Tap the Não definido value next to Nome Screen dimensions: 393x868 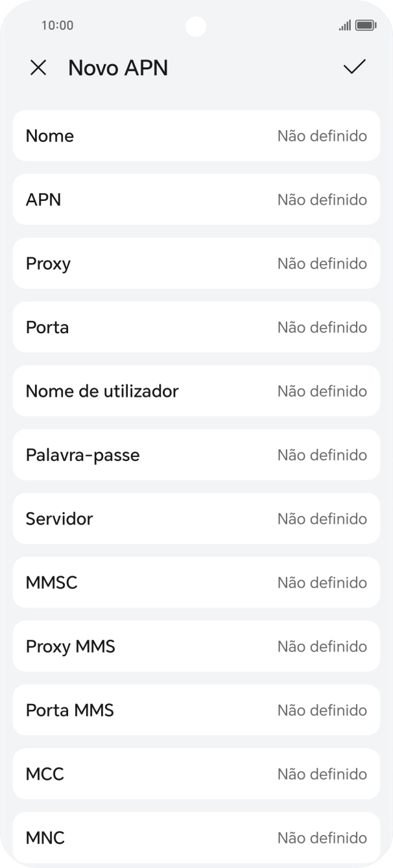pos(322,135)
